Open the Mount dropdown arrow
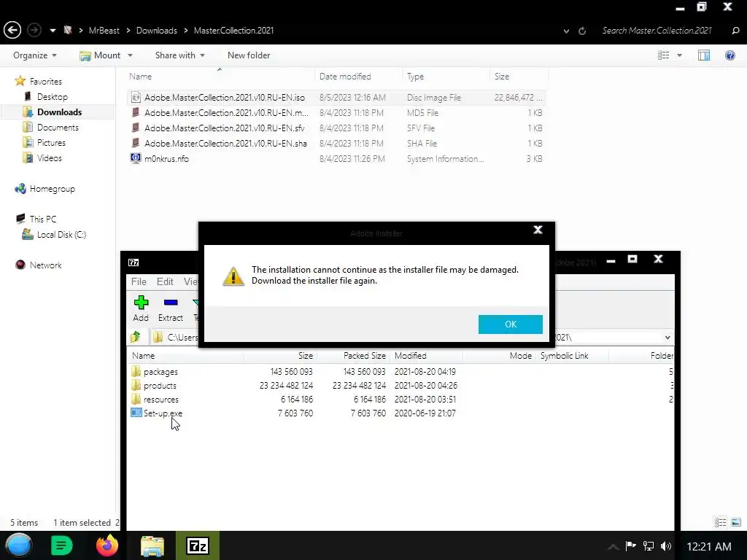This screenshot has width=747, height=560. click(130, 55)
